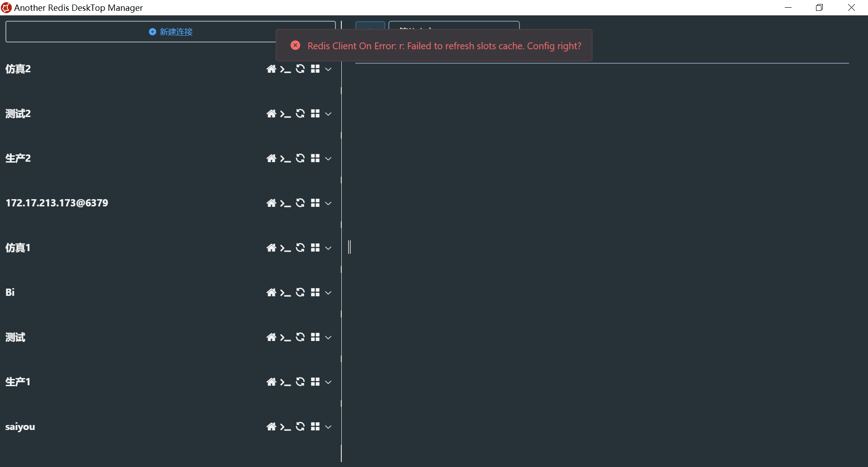868x467 pixels.
Task: Open home dashboard for 172.17.213.173@6379
Action: tap(271, 203)
